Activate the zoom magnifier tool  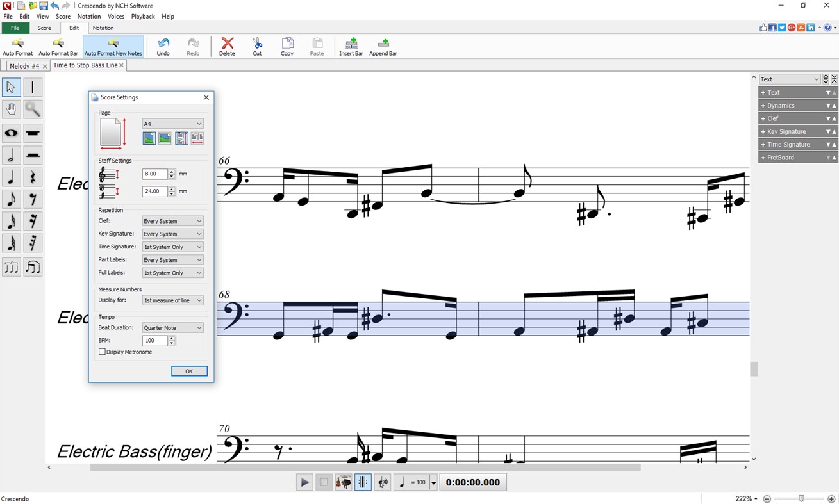click(x=33, y=108)
